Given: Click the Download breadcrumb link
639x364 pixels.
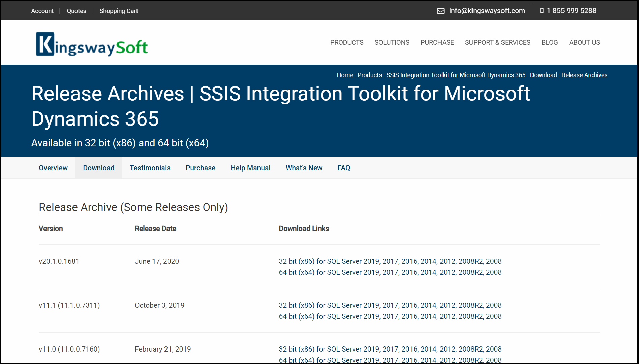Looking at the screenshot, I should point(543,75).
